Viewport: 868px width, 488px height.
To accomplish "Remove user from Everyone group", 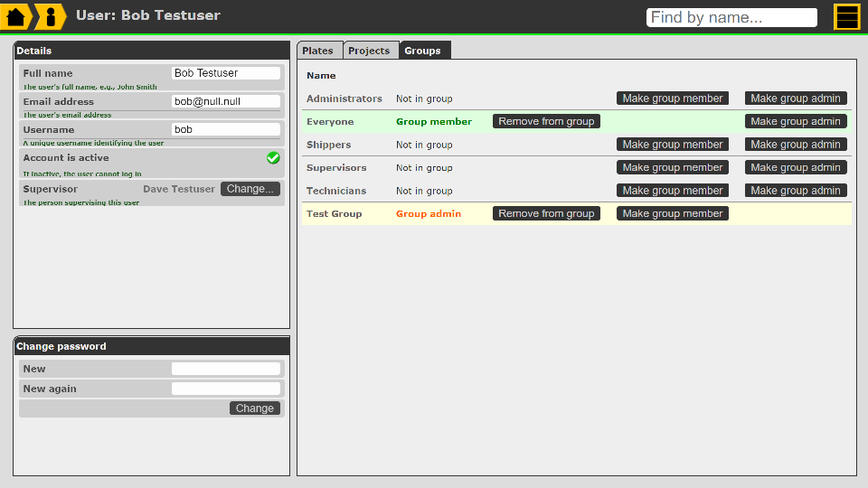I will (x=546, y=121).
